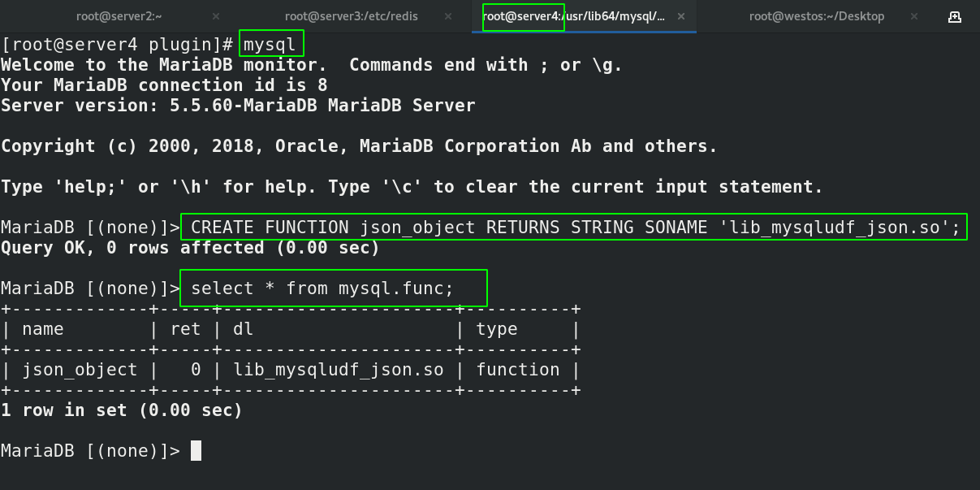Close the active root@server4 tab
Screen dimensions: 980x490
pyautogui.click(x=680, y=15)
